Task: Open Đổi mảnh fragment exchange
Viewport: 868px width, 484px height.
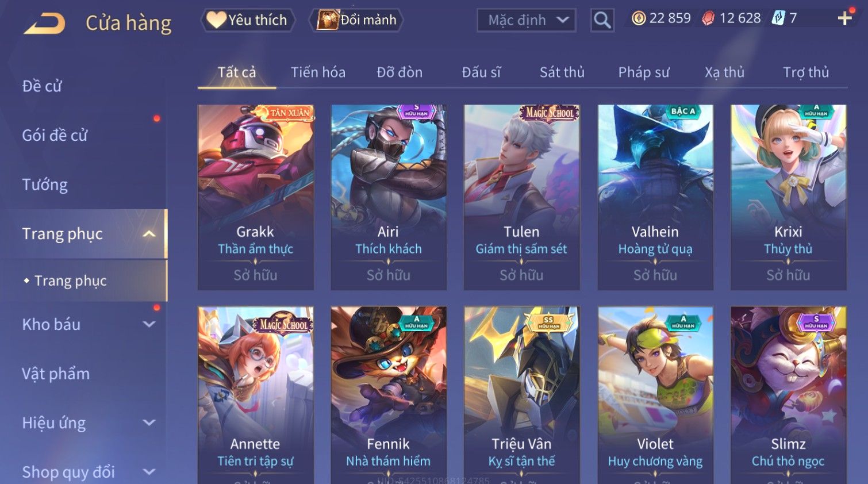Action: tap(356, 20)
